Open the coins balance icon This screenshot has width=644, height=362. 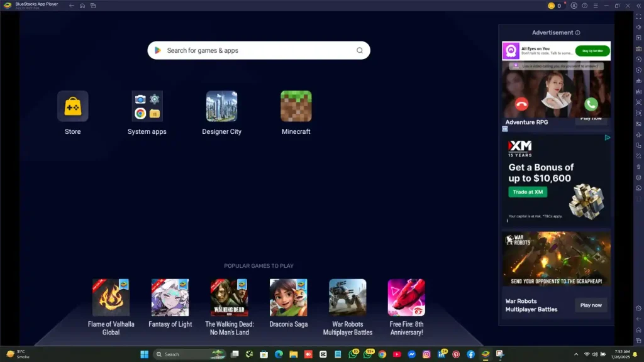click(551, 6)
